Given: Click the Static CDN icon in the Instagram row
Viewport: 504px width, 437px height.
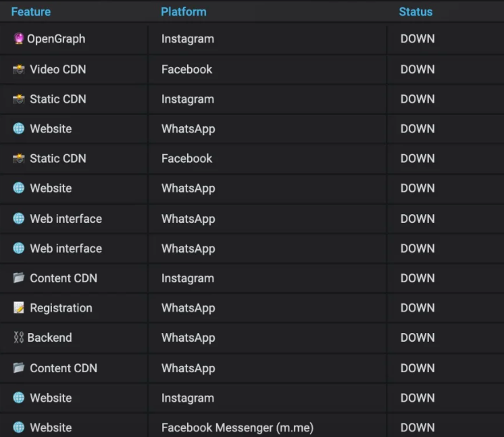Looking at the screenshot, I should pos(19,99).
